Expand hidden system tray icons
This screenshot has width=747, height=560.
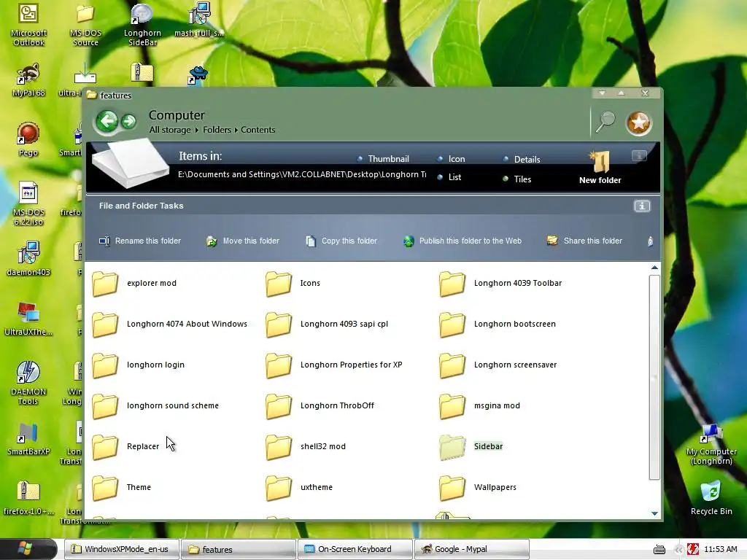(678, 550)
